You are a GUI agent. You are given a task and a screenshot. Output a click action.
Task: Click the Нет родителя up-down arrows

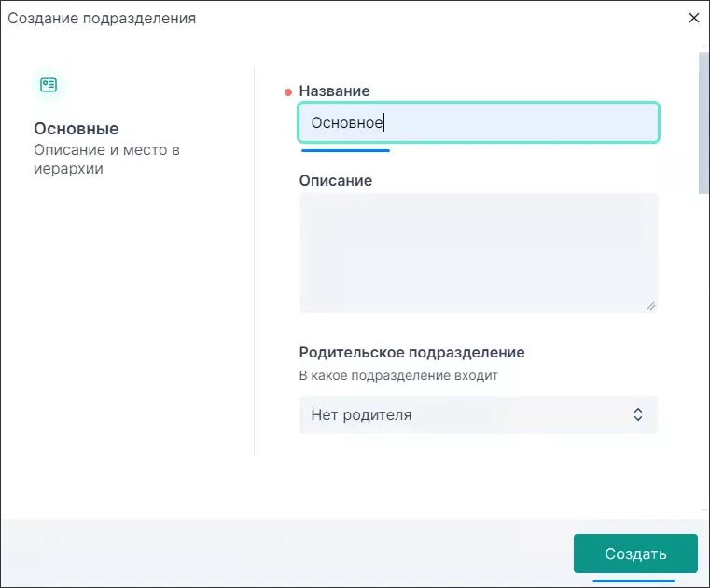point(638,414)
